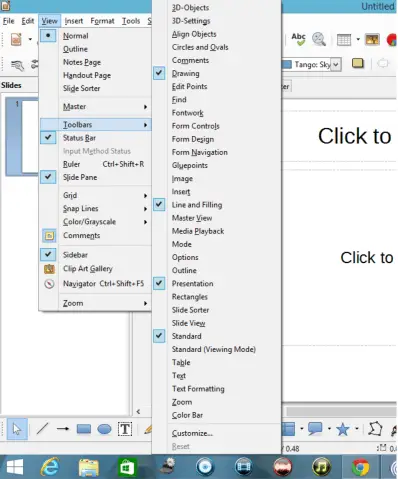This screenshot has width=398, height=479.
Task: Open File Explorer from the taskbar
Action: (x=89, y=467)
